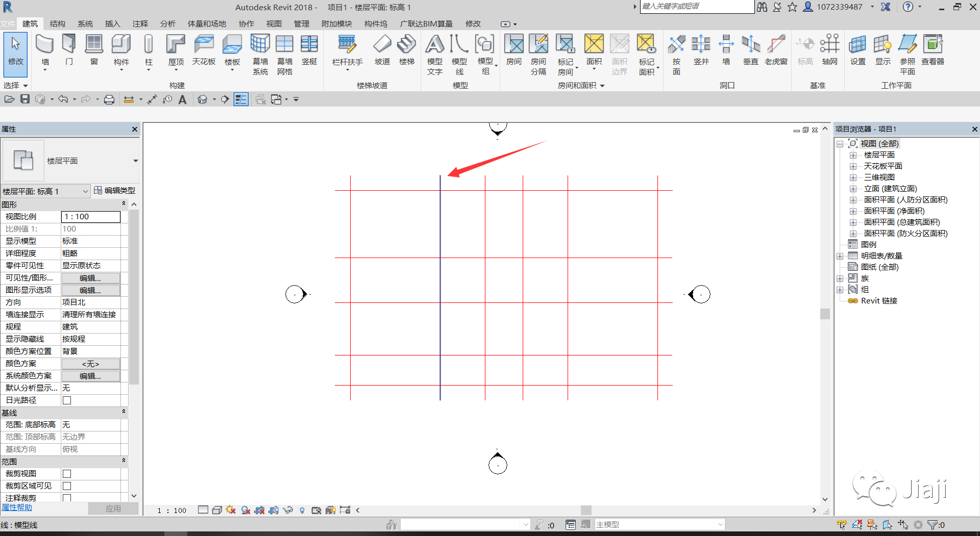Click the 编辑类型 button
980x536 pixels.
tap(115, 190)
